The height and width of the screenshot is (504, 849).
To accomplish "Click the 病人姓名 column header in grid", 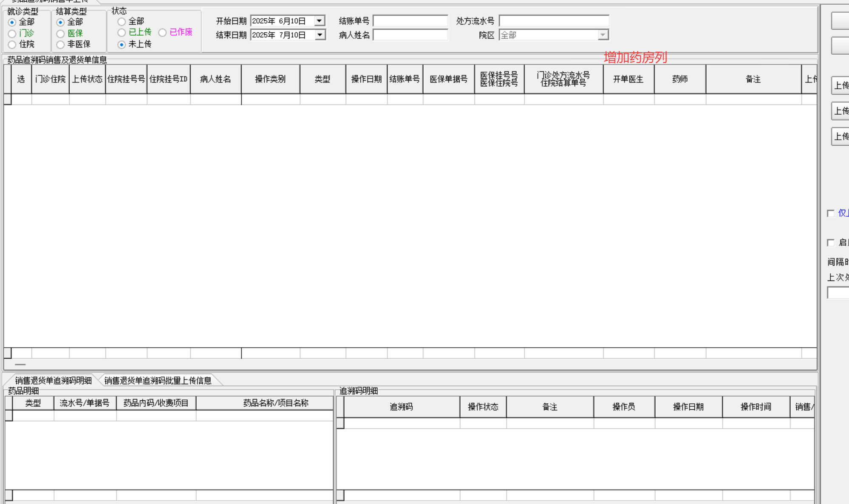I will tap(215, 79).
